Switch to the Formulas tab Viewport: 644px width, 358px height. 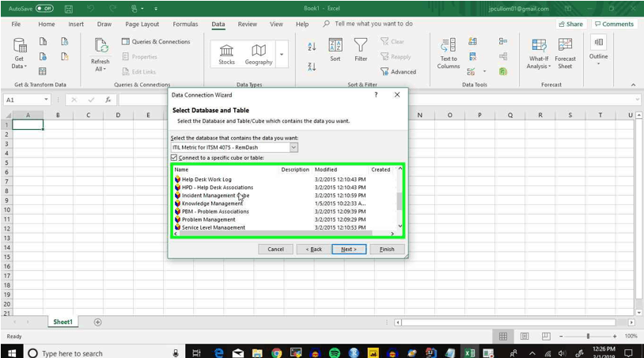(185, 24)
